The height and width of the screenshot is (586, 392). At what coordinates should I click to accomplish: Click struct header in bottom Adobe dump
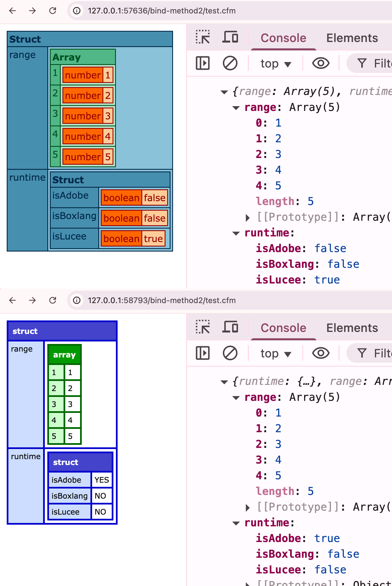tap(62, 331)
